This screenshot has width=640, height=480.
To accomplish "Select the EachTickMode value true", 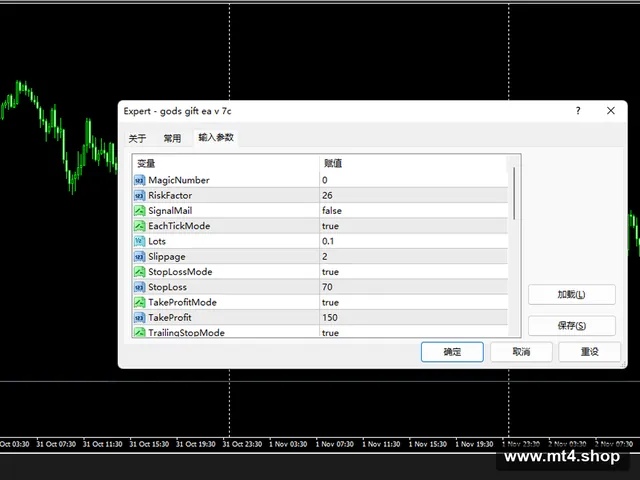I will coord(330,226).
